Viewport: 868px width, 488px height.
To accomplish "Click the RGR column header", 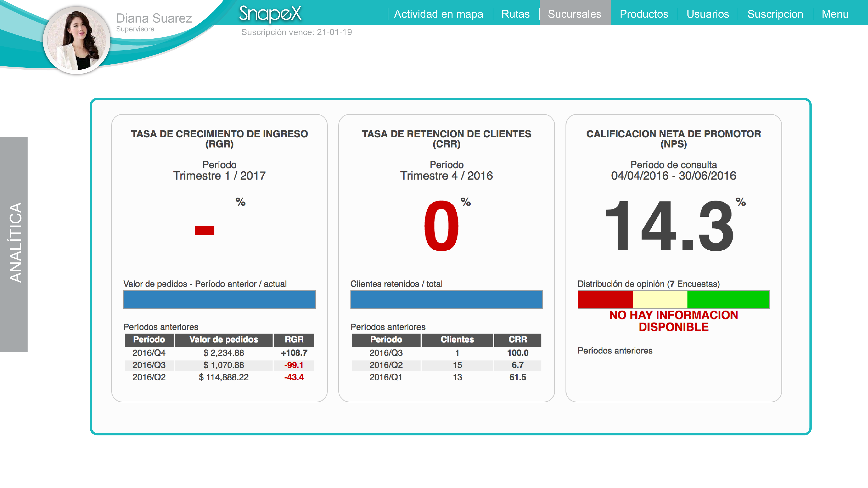I will 294,339.
